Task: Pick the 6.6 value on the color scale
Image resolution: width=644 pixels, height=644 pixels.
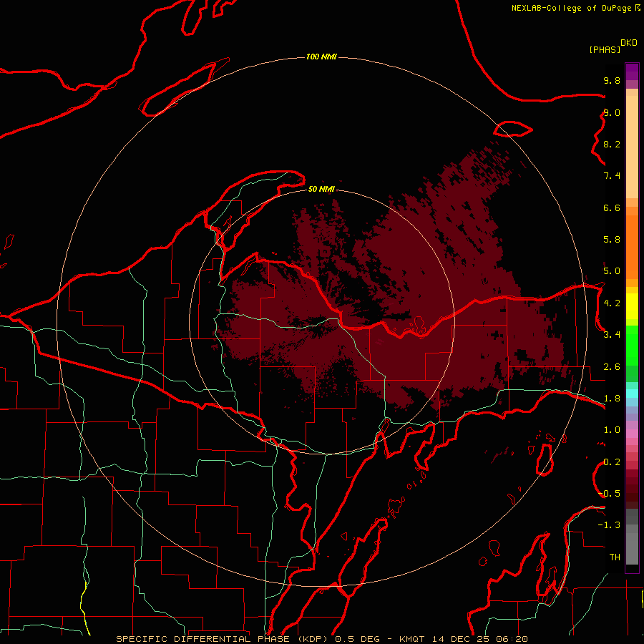Action: (612, 208)
